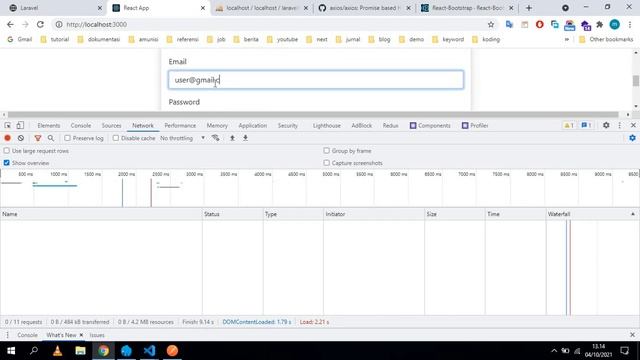Switch to the Elements panel tab

point(49,125)
